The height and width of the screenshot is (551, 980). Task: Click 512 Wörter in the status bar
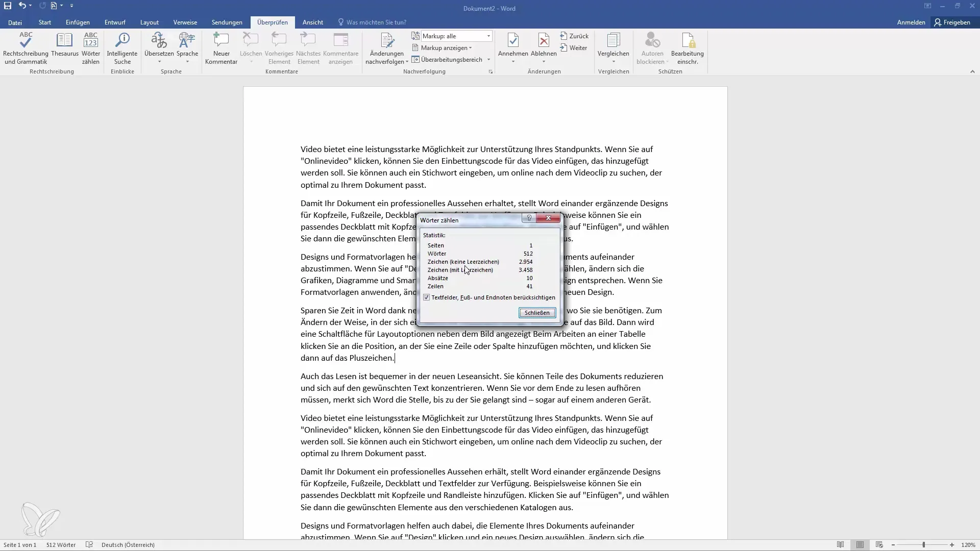pos(61,545)
